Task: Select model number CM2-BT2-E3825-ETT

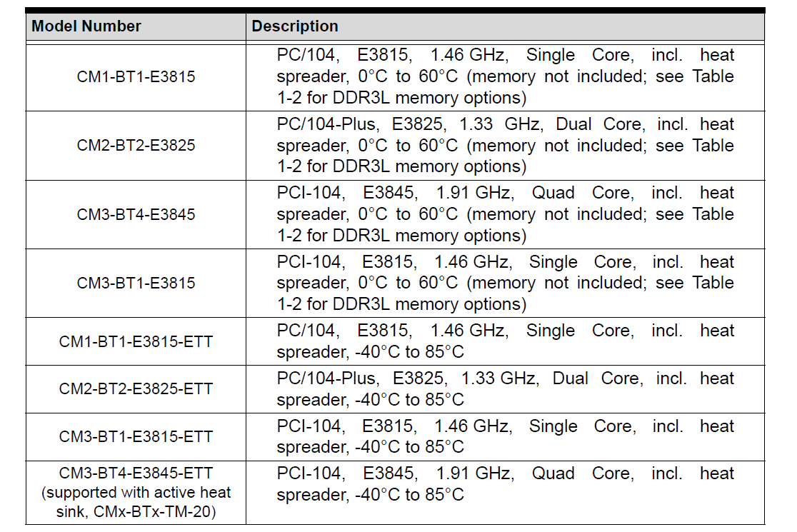Action: 136,389
